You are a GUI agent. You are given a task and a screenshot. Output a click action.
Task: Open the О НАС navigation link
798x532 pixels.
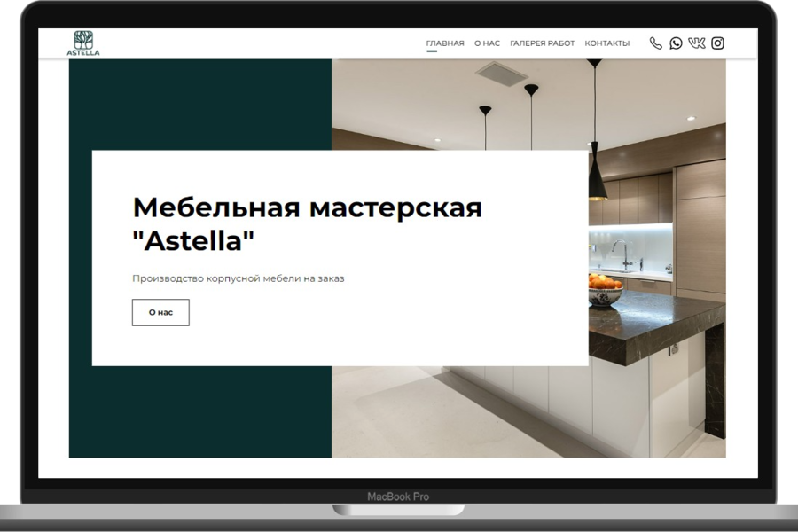pyautogui.click(x=487, y=42)
